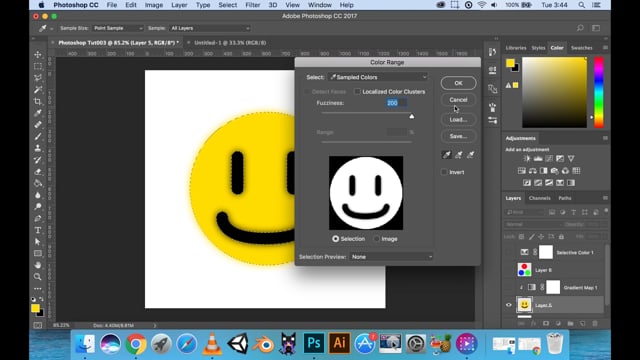Select the Horizontal Type tool
Screen dimensions: 640x360
tap(38, 230)
